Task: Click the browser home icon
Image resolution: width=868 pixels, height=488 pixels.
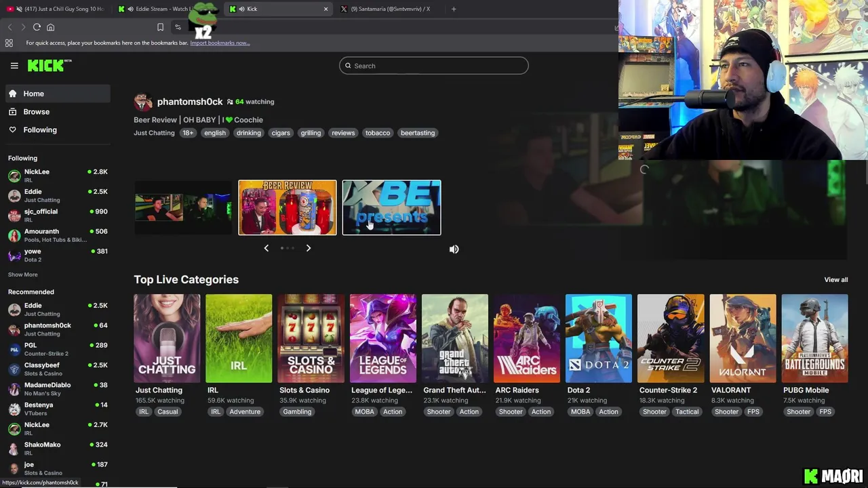Action: [50, 27]
